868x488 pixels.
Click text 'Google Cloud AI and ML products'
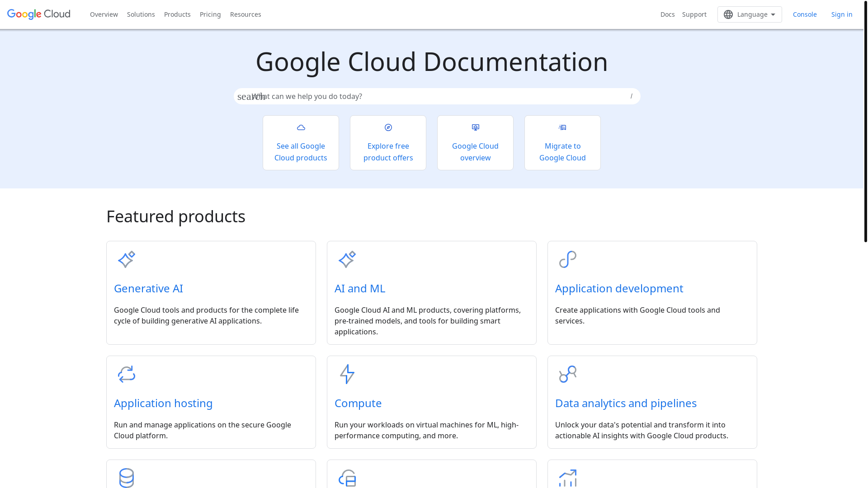click(392, 310)
